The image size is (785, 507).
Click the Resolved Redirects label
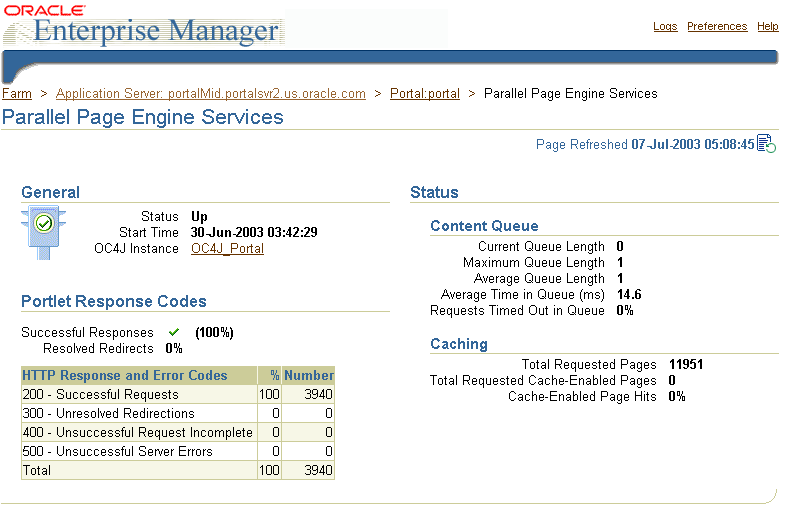coord(98,348)
